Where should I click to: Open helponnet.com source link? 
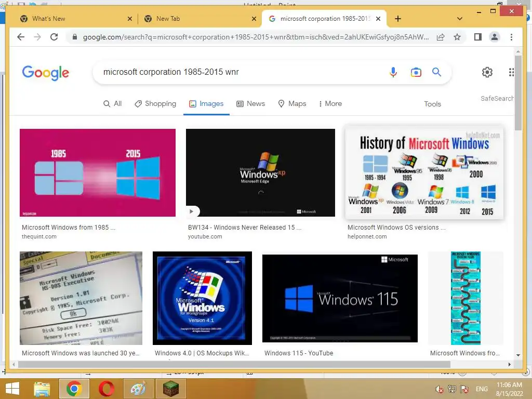tap(367, 236)
